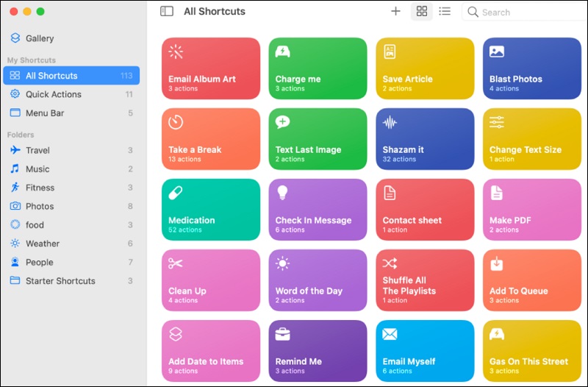Open the Fitness folder
588x387 pixels.
(40, 188)
